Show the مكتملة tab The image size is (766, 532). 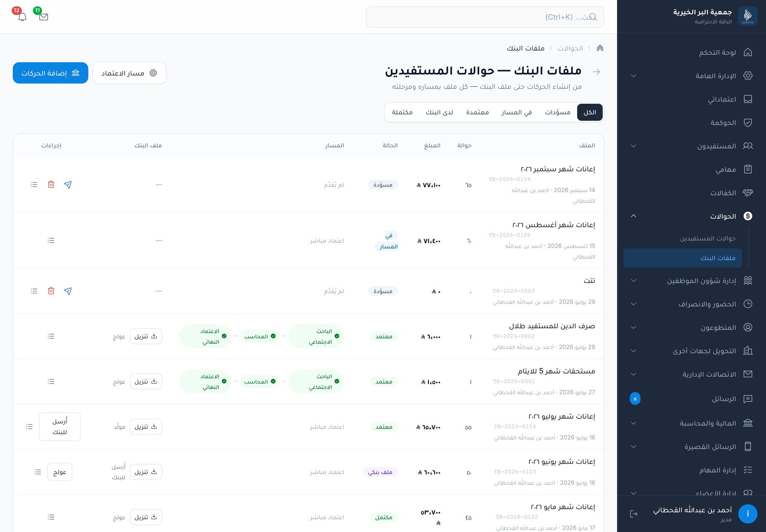(x=402, y=112)
